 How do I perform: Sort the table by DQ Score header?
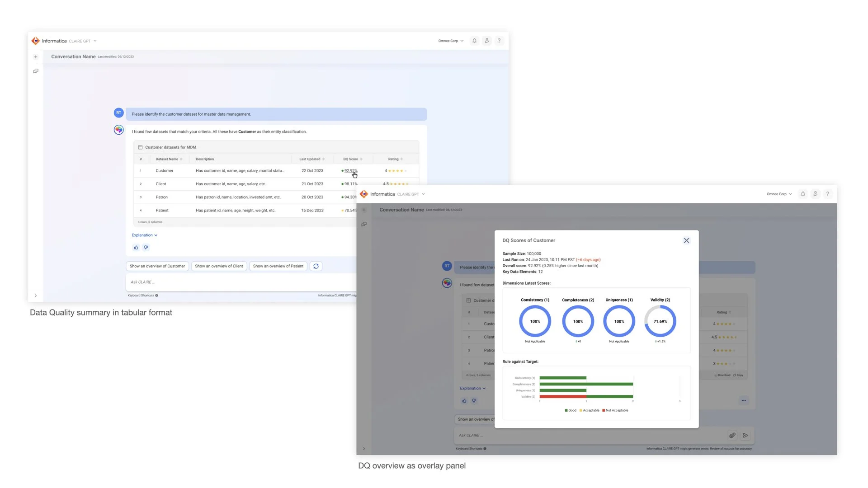[352, 159]
